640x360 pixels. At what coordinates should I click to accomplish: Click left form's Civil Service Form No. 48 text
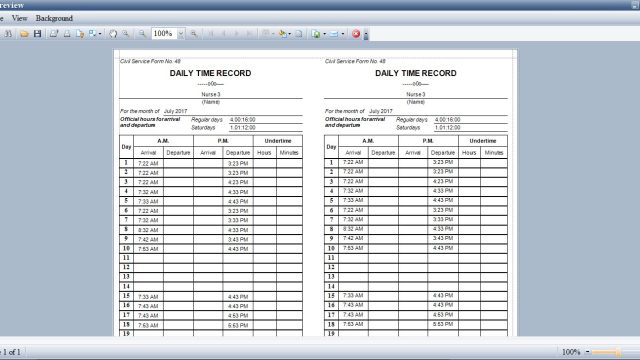(150, 61)
